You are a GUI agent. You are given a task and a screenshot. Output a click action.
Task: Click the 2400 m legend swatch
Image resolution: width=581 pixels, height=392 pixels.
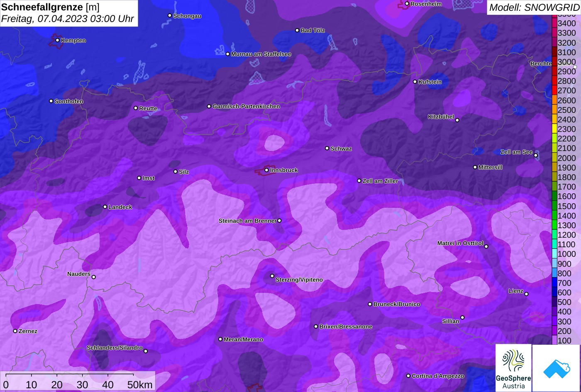point(554,119)
